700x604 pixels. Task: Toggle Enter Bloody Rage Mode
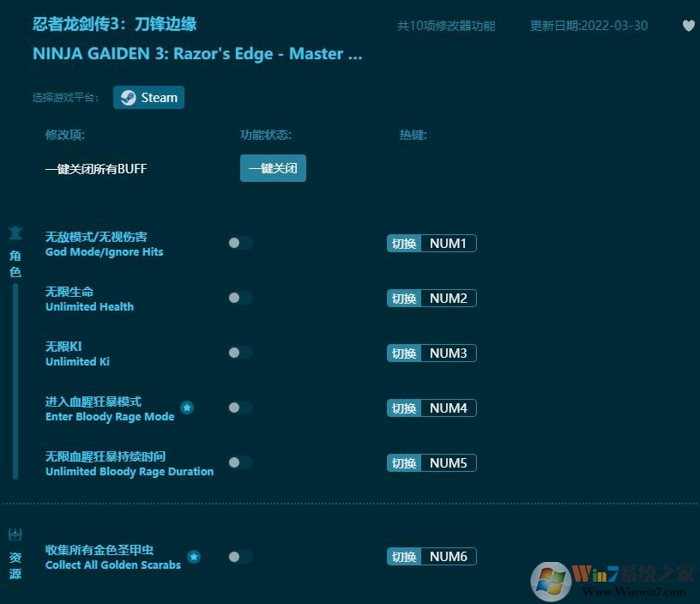pos(240,408)
